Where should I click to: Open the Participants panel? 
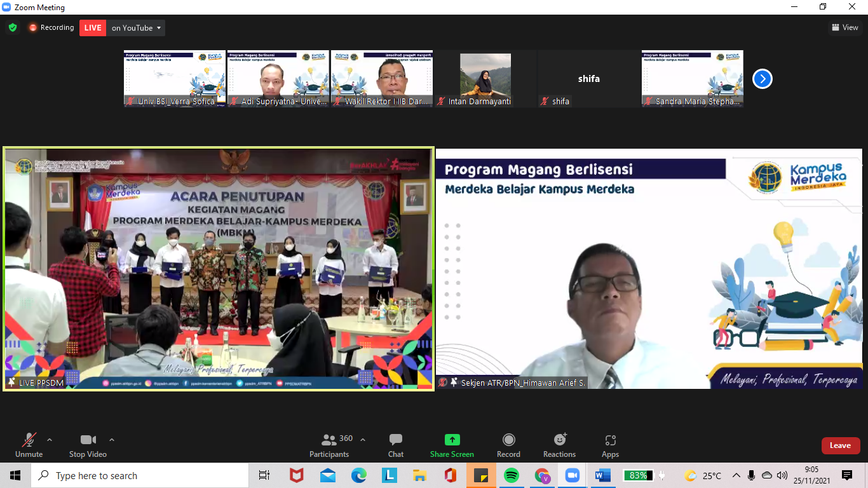(x=329, y=445)
